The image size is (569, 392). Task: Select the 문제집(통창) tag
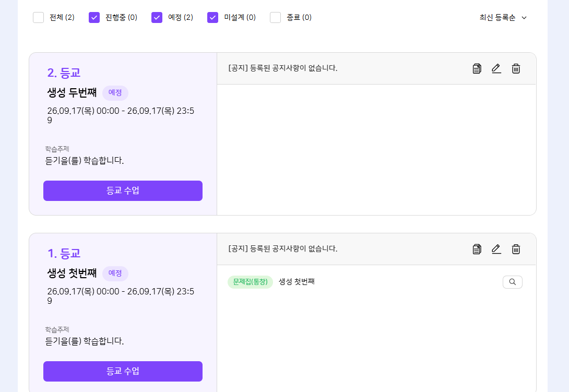(x=250, y=282)
